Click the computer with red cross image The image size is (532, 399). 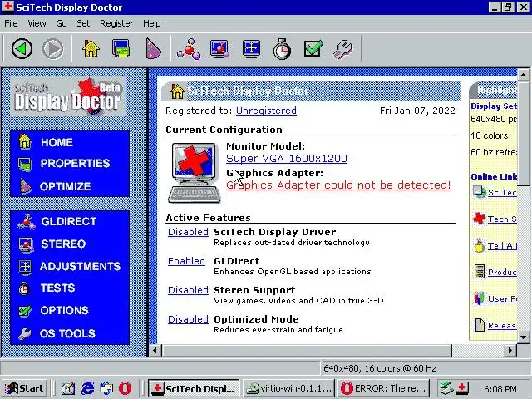pyautogui.click(x=194, y=173)
